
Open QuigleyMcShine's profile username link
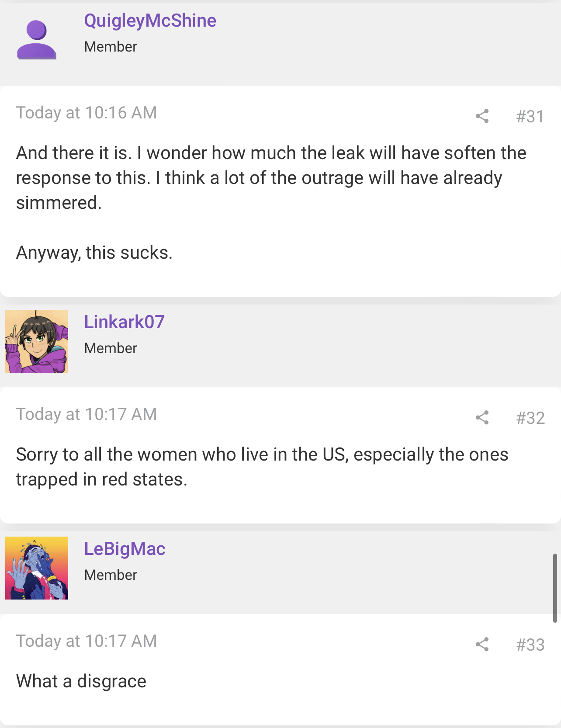150,21
